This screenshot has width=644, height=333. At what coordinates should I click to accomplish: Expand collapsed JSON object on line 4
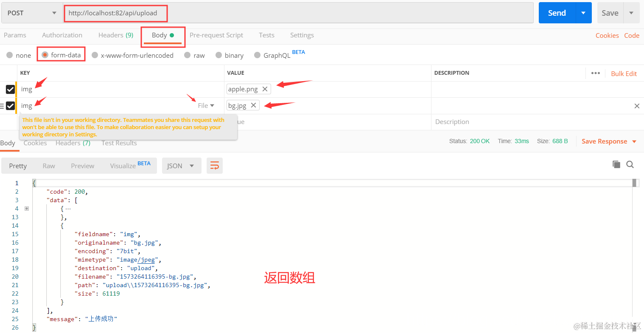pyautogui.click(x=27, y=209)
